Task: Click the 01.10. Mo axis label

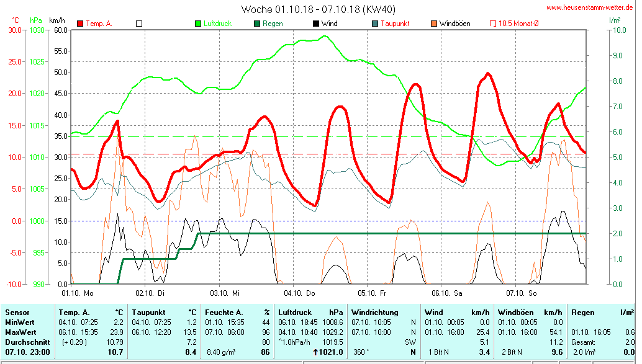Action: [77, 292]
